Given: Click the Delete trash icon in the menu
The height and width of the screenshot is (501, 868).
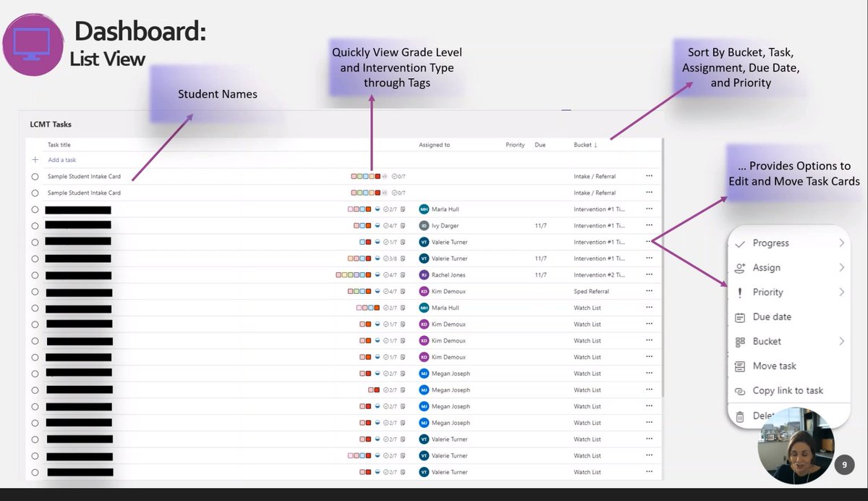Looking at the screenshot, I should [x=739, y=416].
